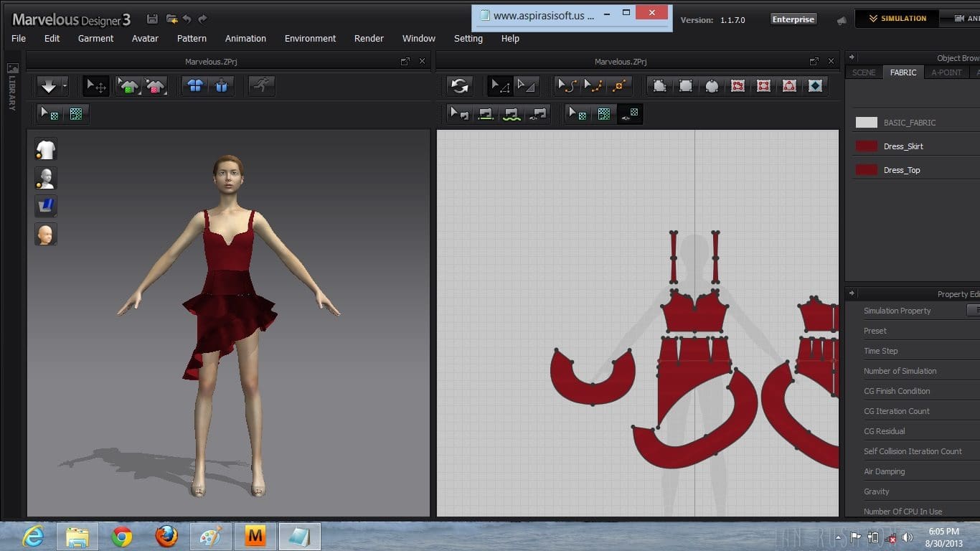The height and width of the screenshot is (551, 980).
Task: Click the checkered texture icon in 2D toolbar
Action: [x=604, y=113]
